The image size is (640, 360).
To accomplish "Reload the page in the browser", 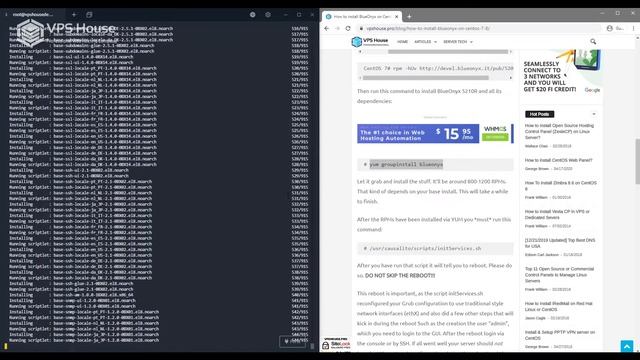I will coord(348,29).
